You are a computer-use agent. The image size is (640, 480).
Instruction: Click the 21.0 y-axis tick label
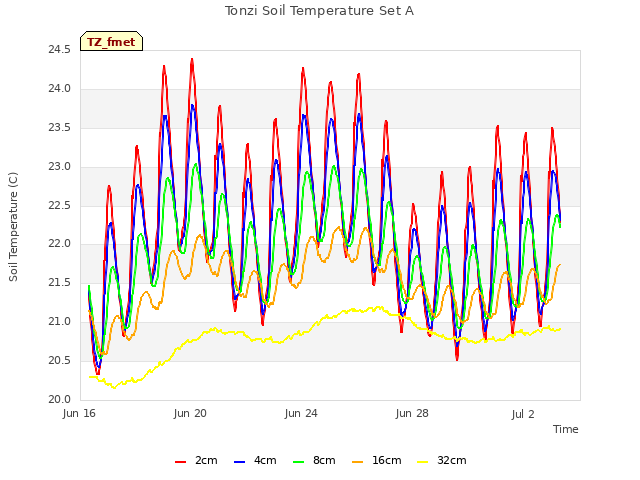[x=60, y=322]
